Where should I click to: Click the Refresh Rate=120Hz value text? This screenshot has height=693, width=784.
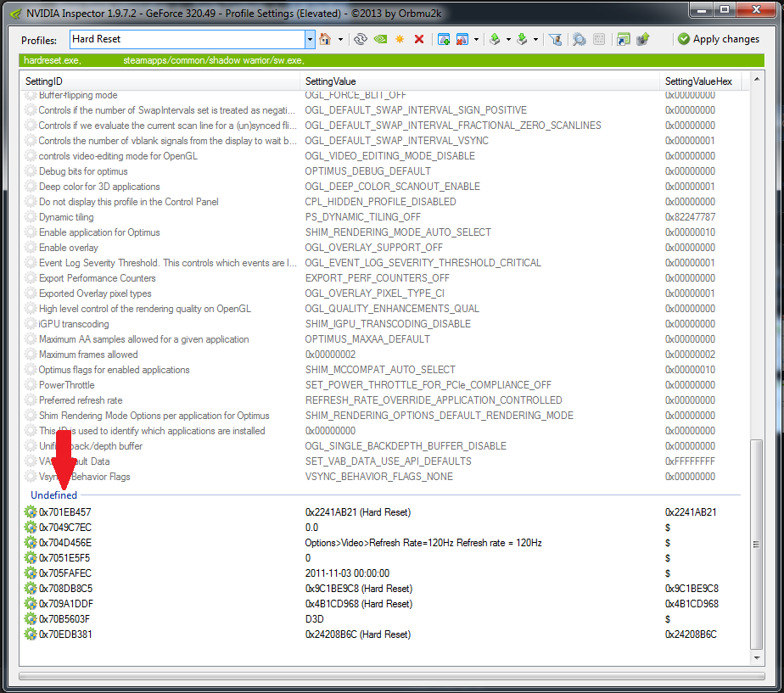coord(423,543)
